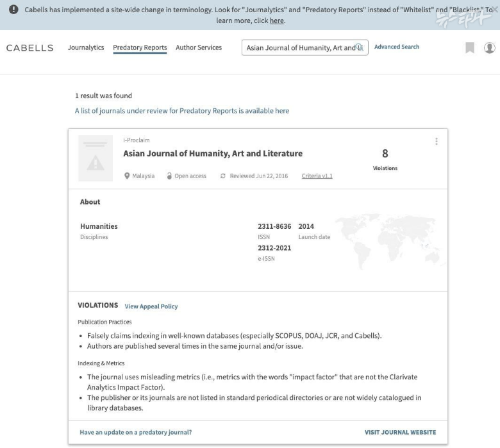The image size is (500, 448).
Task: Click the ISSN value 2311-8636
Action: pos(274,226)
